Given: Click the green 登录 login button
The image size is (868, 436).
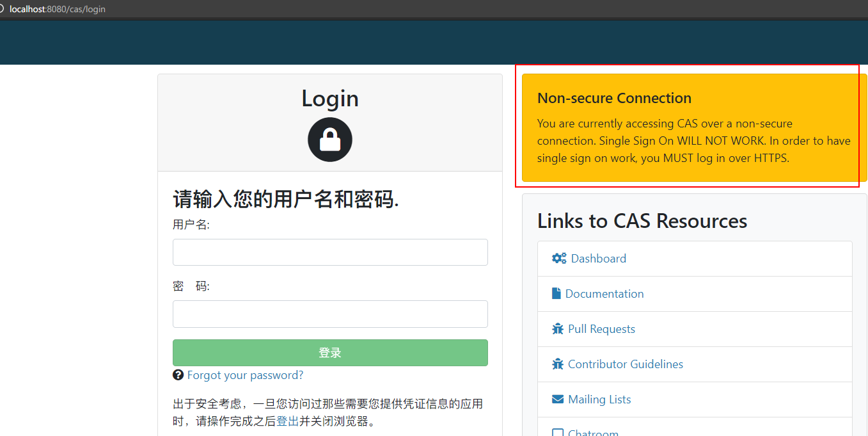Looking at the screenshot, I should point(330,353).
